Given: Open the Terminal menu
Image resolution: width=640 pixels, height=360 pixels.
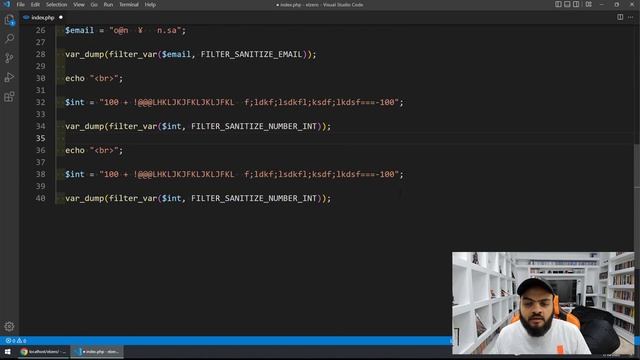Looking at the screenshot, I should point(129,4).
